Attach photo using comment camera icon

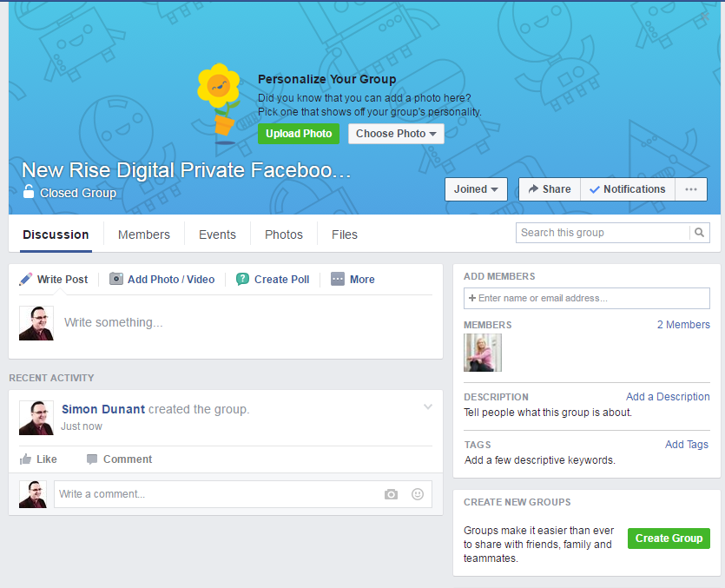click(391, 494)
